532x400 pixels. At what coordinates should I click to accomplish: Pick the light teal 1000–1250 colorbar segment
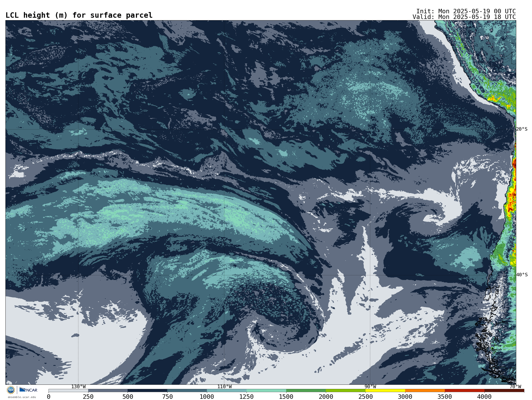pyautogui.click(x=227, y=391)
